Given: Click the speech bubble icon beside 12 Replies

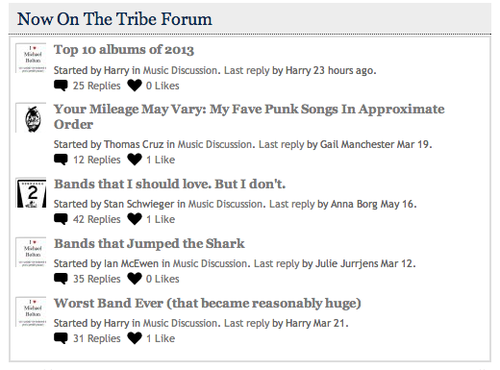Looking at the screenshot, I should click(61, 160).
